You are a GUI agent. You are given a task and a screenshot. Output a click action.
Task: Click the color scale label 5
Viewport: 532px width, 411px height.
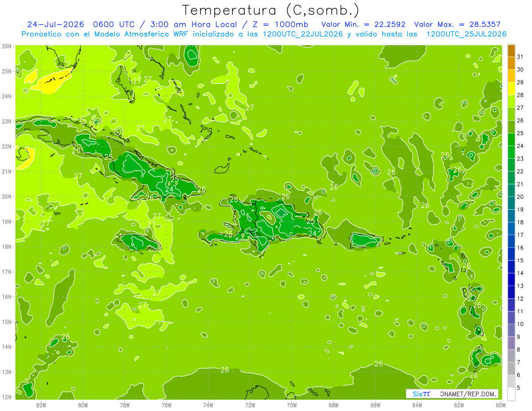point(519,388)
